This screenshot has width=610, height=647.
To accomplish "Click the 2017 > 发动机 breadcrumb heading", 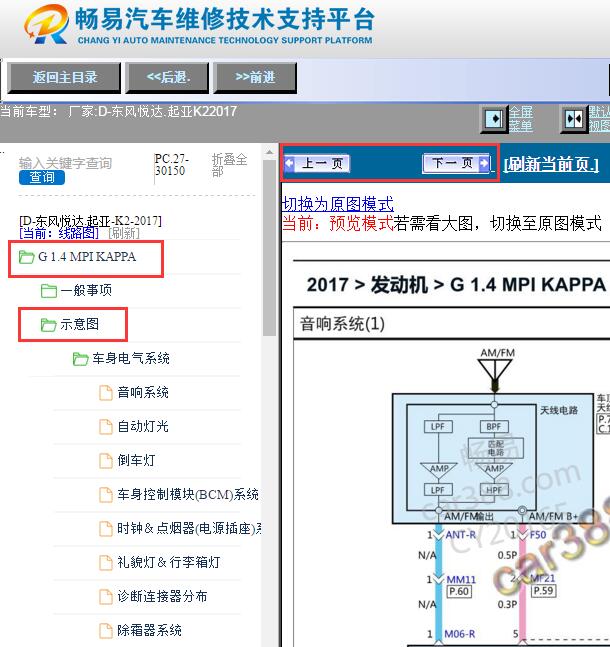I will pos(456,285).
